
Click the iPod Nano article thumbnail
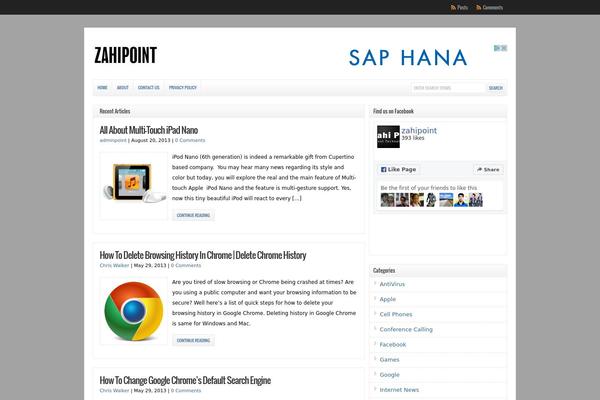(134, 186)
